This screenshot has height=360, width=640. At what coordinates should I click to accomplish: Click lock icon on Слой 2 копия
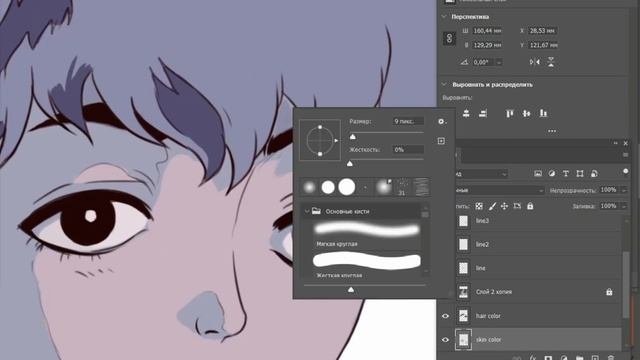(x=609, y=292)
